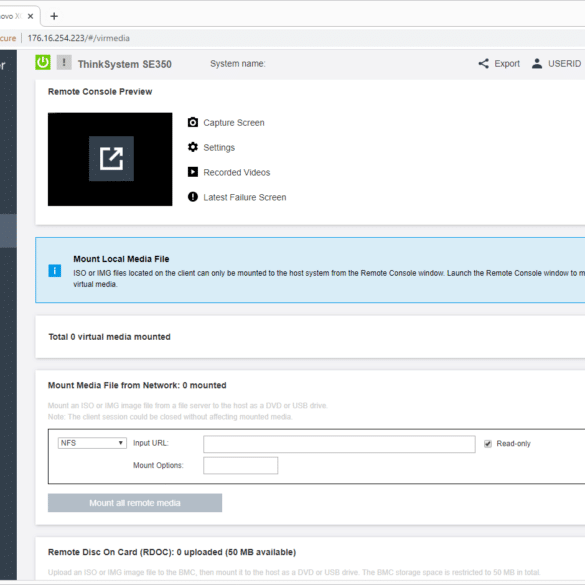Open the Capture Screen link

coord(234,123)
